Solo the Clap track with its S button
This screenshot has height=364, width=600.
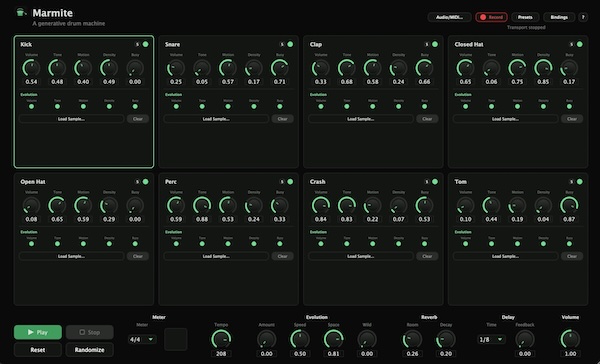coord(427,44)
